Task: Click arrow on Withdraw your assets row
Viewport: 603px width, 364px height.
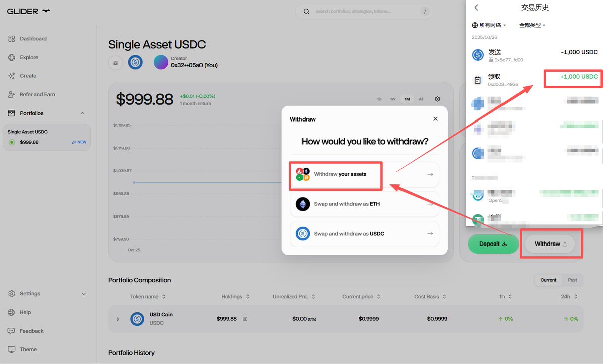Action: point(430,174)
